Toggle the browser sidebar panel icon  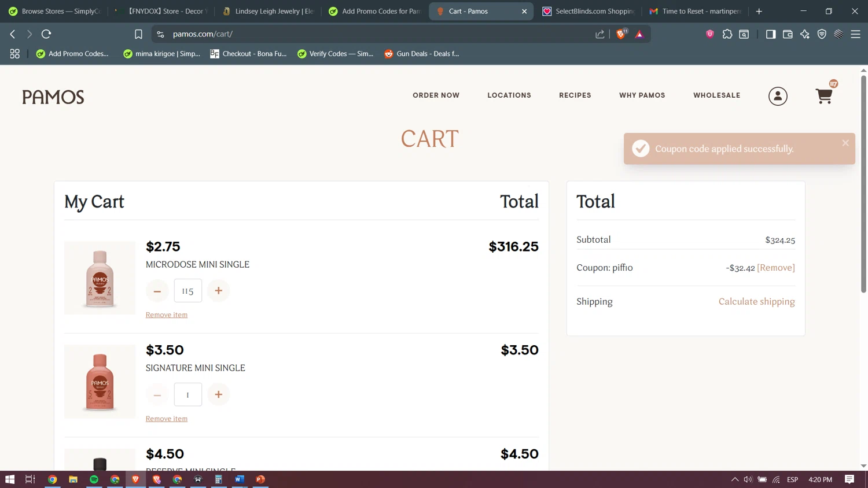click(771, 34)
